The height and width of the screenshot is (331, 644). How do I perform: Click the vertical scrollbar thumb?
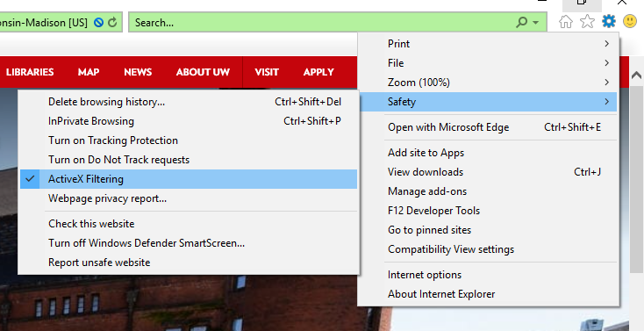pyautogui.click(x=637, y=179)
